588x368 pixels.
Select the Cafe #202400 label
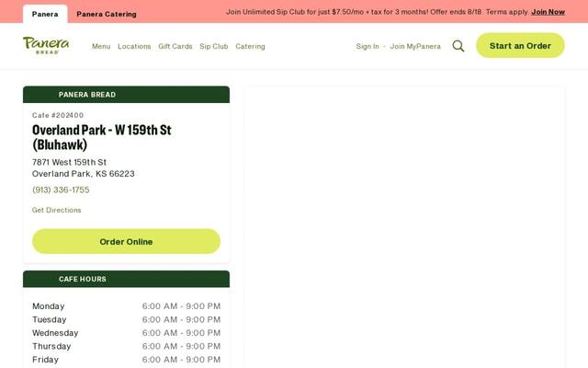[x=58, y=115]
